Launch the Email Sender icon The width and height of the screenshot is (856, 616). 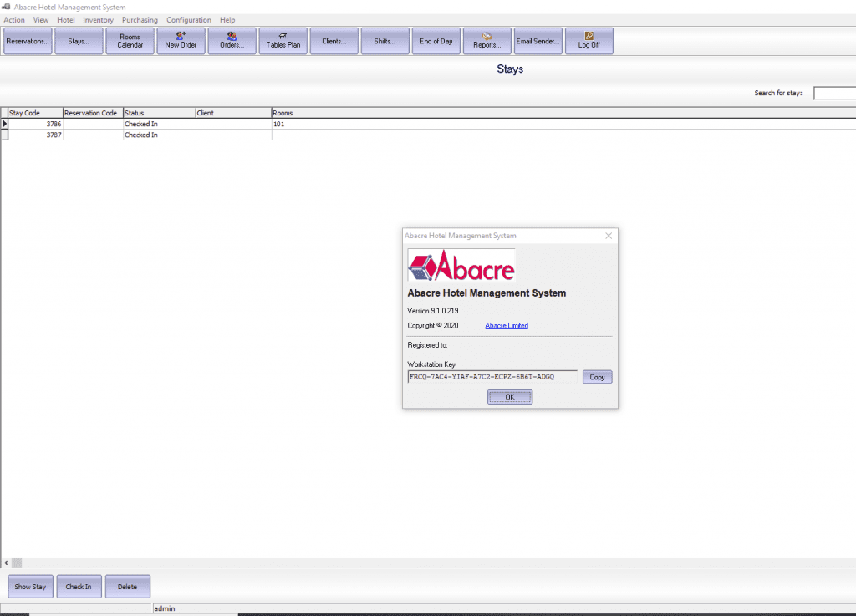538,40
